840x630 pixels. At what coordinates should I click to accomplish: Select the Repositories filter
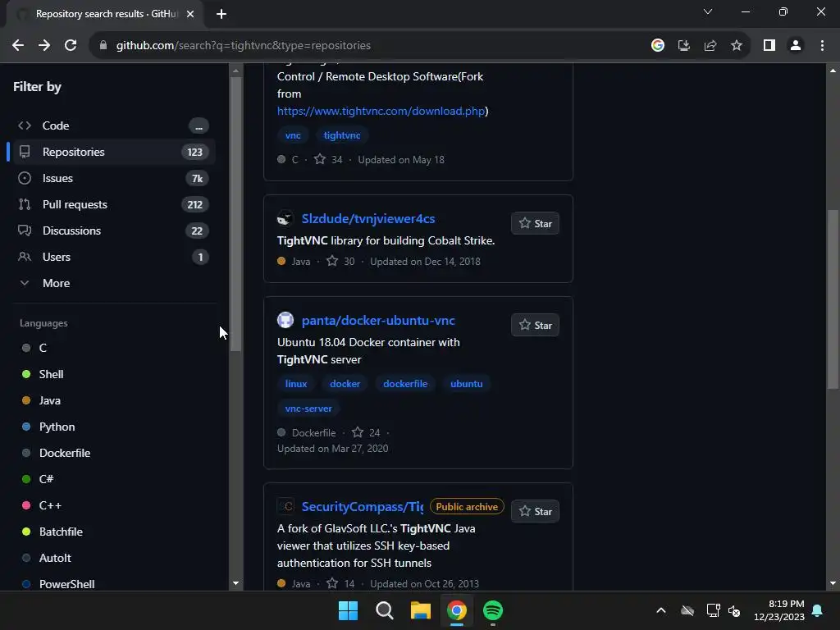pyautogui.click(x=112, y=152)
